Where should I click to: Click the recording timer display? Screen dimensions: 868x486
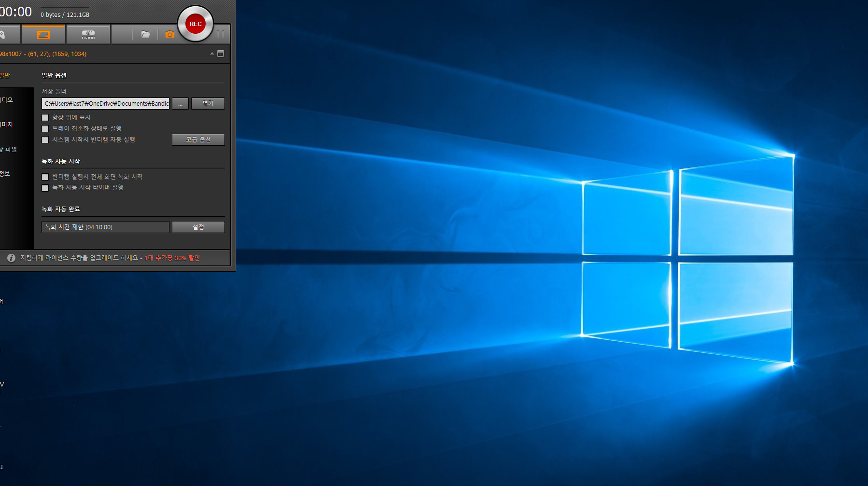[x=15, y=12]
